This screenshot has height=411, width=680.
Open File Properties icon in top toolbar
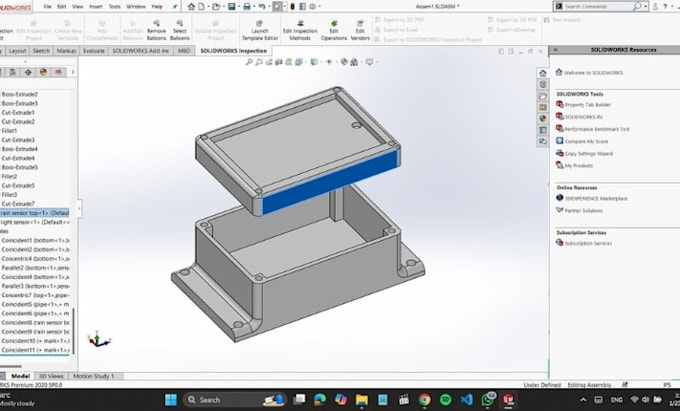tap(302, 7)
